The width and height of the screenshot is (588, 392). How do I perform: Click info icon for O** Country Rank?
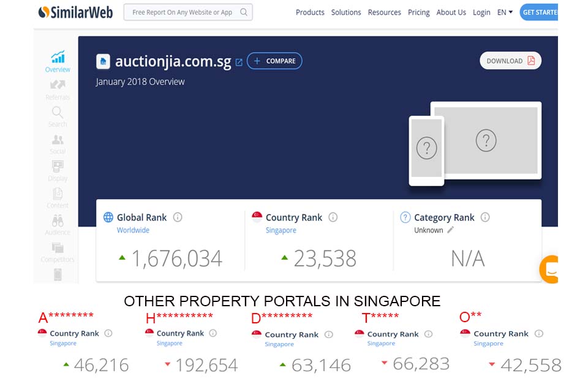(539, 333)
